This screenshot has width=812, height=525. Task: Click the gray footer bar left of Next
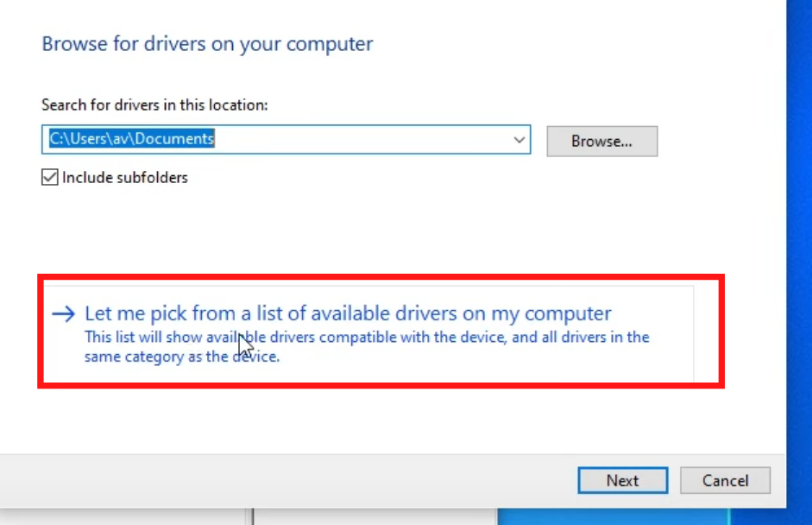click(285, 480)
